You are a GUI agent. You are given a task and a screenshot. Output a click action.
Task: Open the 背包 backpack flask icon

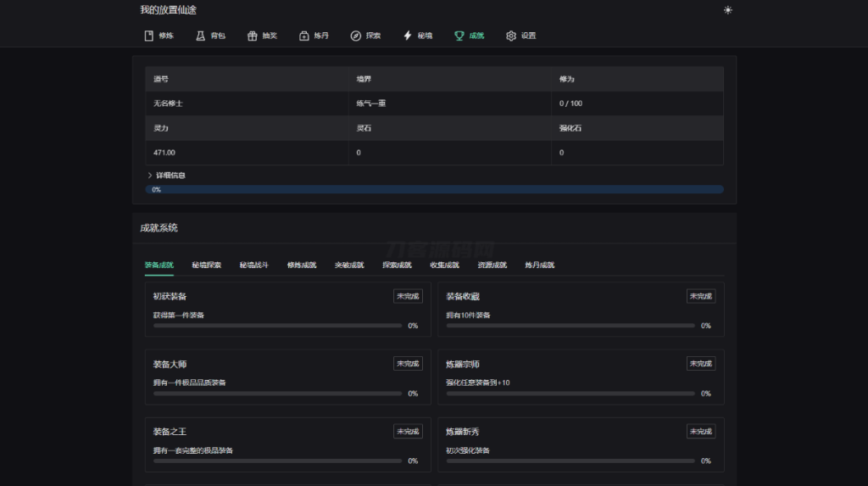[x=200, y=36]
